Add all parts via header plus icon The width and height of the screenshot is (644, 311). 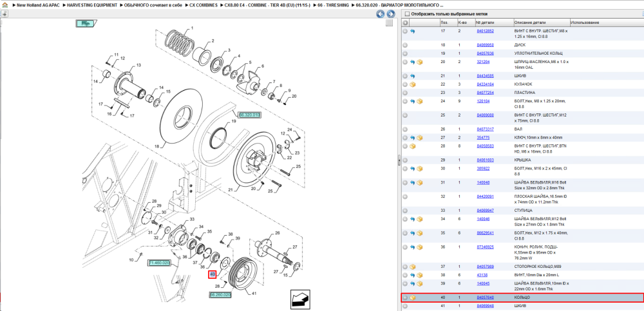(x=405, y=23)
